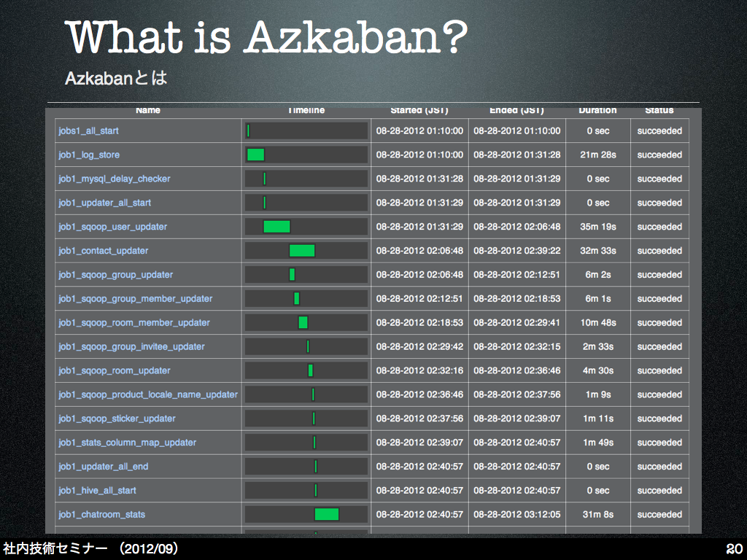Click the Name column header
This screenshot has height=560, width=747.
point(147,111)
